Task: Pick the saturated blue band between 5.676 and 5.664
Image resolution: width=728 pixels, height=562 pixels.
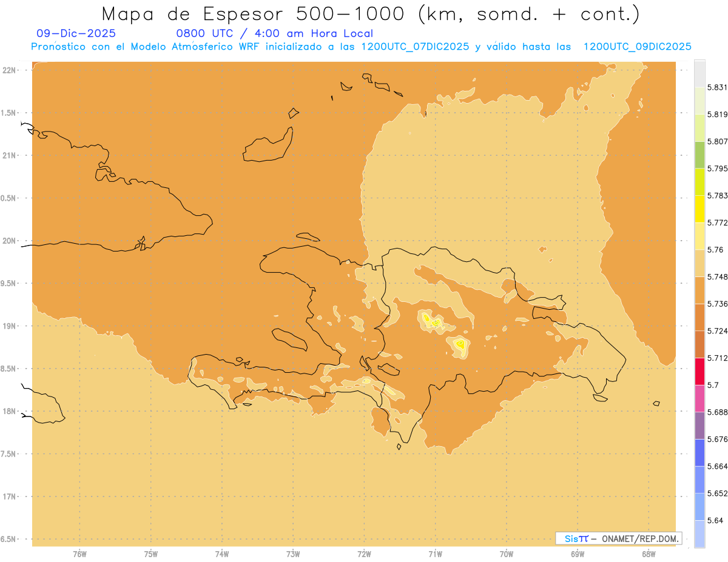Action: pyautogui.click(x=699, y=453)
